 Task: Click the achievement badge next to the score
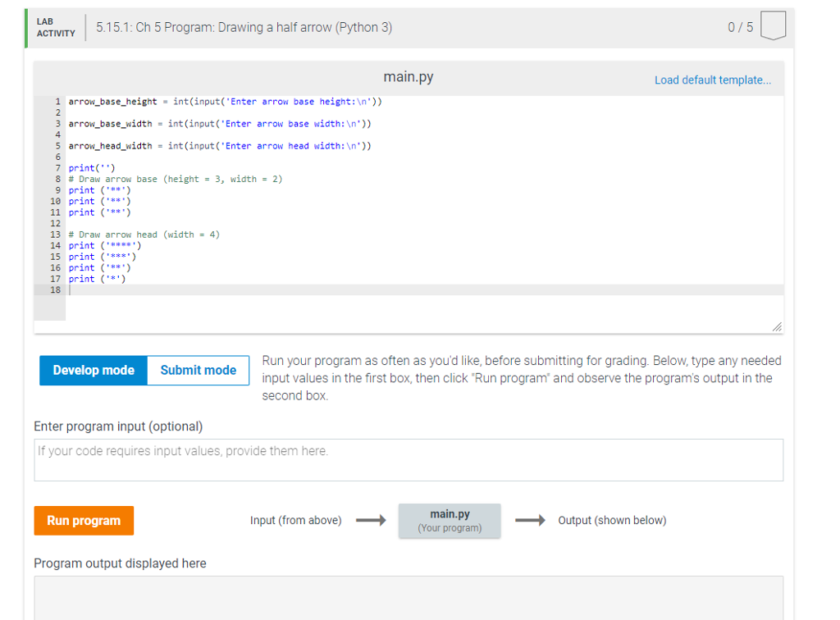[774, 25]
